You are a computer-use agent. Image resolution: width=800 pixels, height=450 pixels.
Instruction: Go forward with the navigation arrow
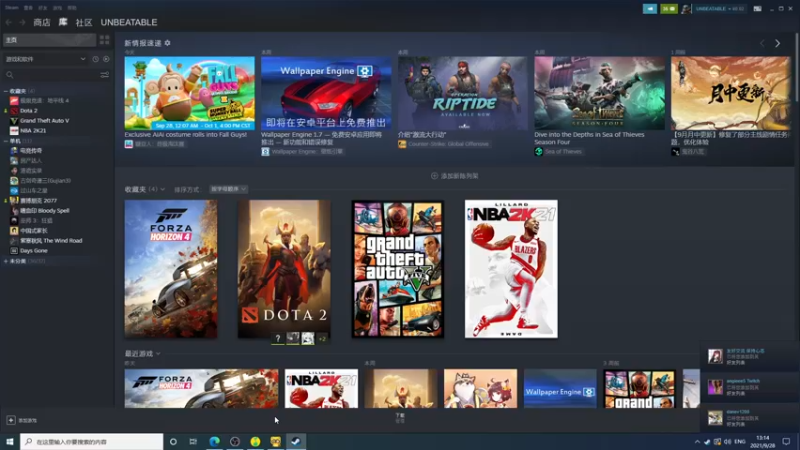click(22, 22)
